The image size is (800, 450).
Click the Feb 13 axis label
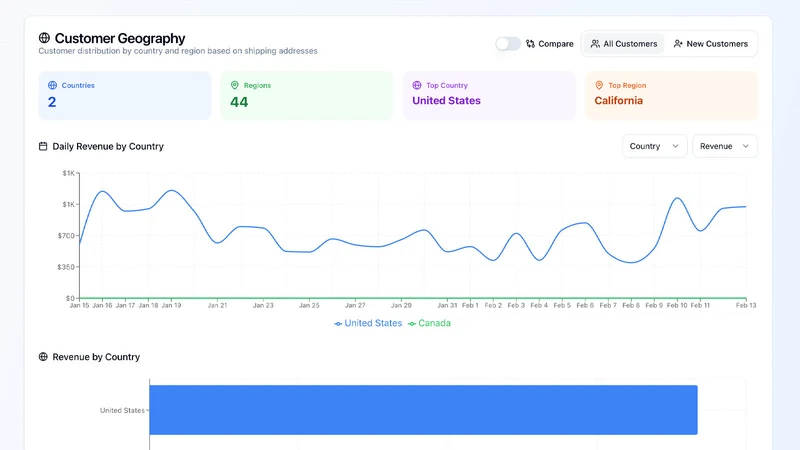pos(746,305)
